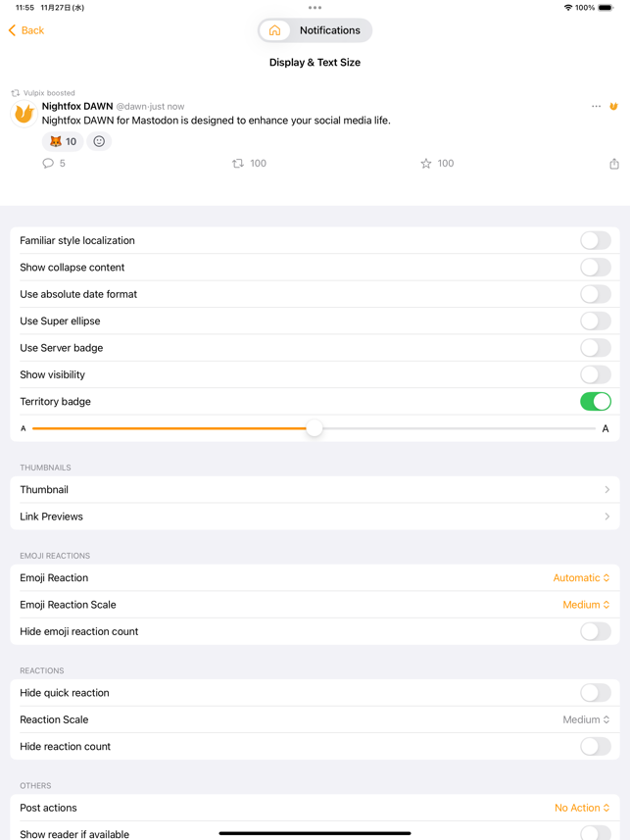Open the Thumbnail settings row
This screenshot has width=630, height=840.
click(315, 490)
